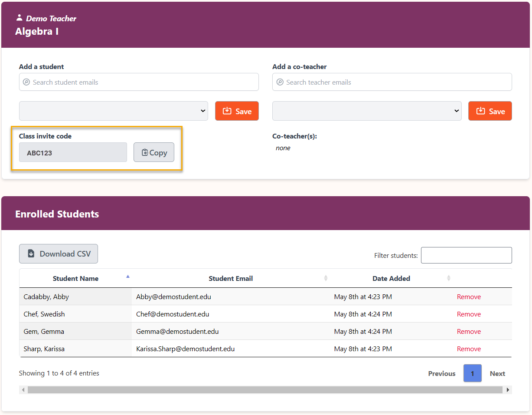Save the selected co-teacher
This screenshot has height=415, width=532.
click(x=490, y=111)
